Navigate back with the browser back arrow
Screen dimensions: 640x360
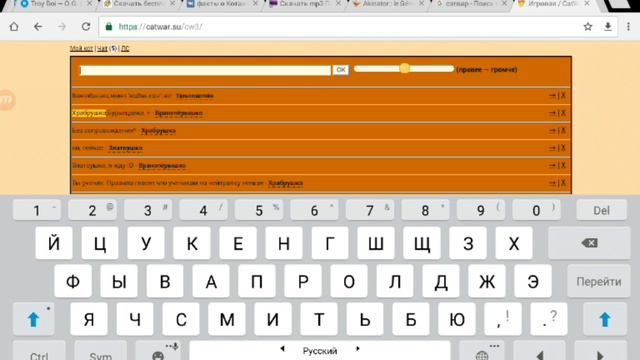[38, 27]
